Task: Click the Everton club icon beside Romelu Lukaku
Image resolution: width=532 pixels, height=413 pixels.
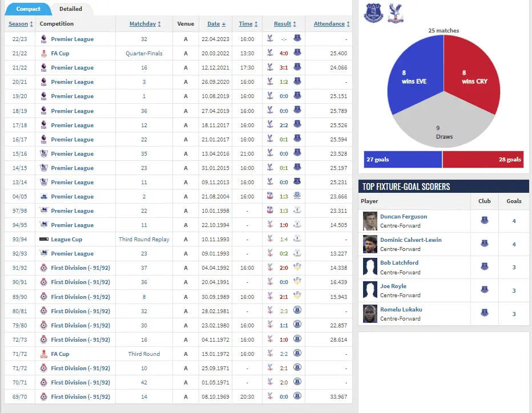Action: [x=484, y=313]
